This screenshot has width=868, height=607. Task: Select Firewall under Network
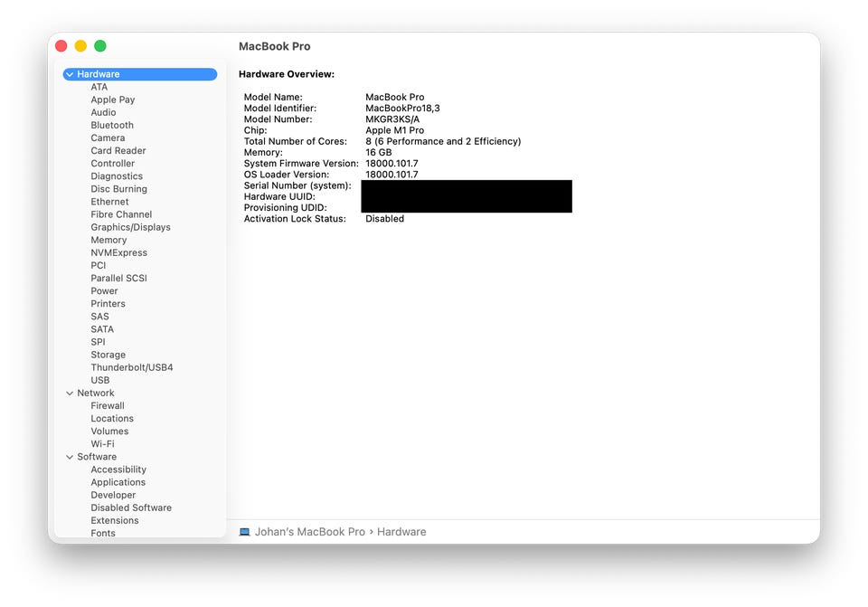pos(108,406)
